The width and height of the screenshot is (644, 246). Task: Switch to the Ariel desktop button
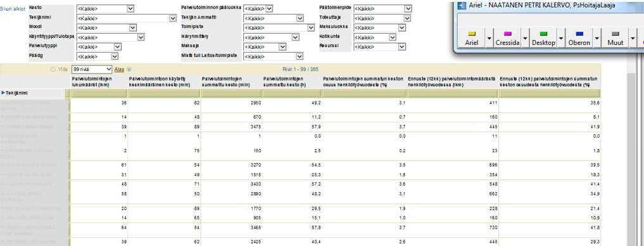point(472,38)
